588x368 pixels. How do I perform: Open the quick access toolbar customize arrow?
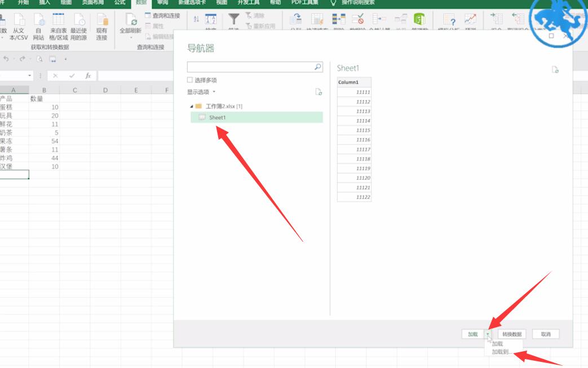tap(65, 59)
